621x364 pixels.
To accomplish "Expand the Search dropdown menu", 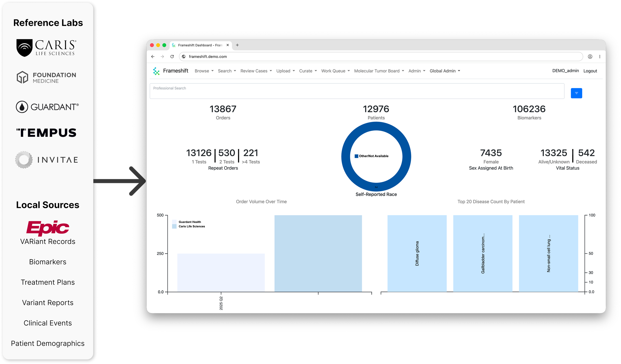I will pos(227,71).
